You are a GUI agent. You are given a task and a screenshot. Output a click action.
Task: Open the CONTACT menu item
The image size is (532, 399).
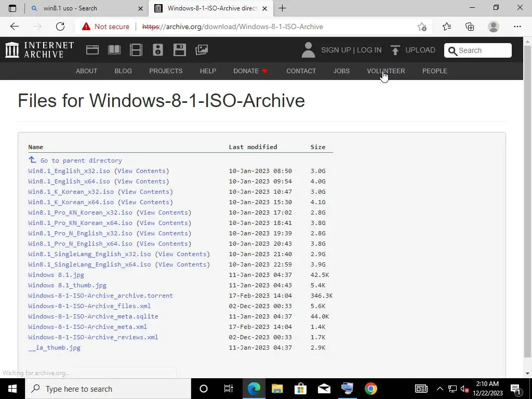click(301, 71)
